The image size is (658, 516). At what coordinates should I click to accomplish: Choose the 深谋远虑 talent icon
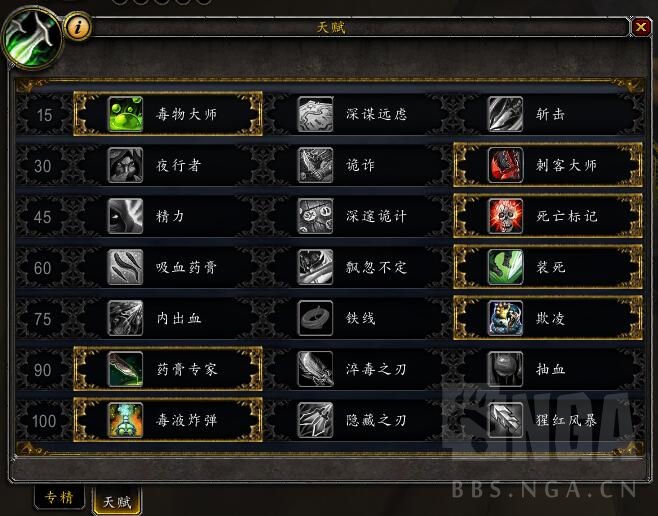pos(315,114)
